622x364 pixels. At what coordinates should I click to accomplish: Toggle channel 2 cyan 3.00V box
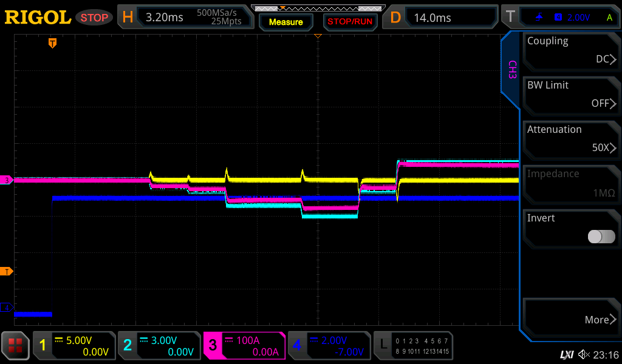click(159, 346)
